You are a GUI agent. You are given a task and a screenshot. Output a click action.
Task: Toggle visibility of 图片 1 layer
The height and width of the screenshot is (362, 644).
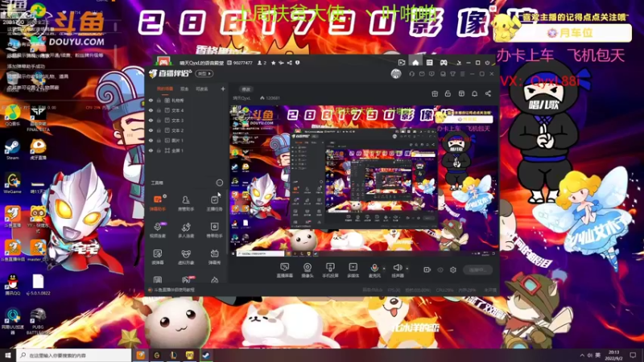151,140
